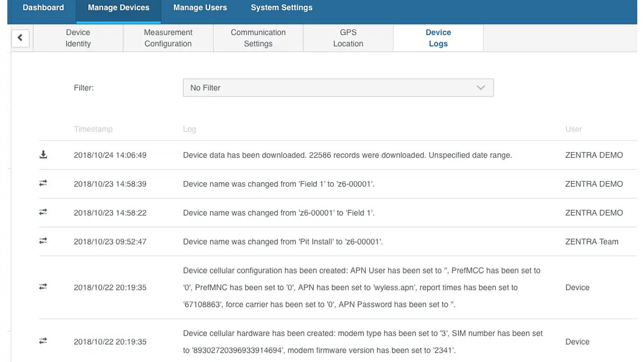Click the Timestamp column header
This screenshot has height=362, width=644.
click(93, 129)
